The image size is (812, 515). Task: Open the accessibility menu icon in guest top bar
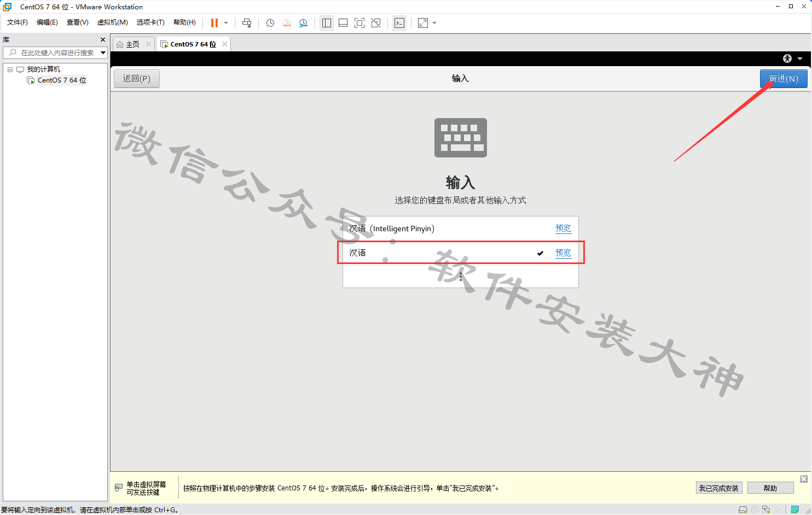pyautogui.click(x=787, y=58)
